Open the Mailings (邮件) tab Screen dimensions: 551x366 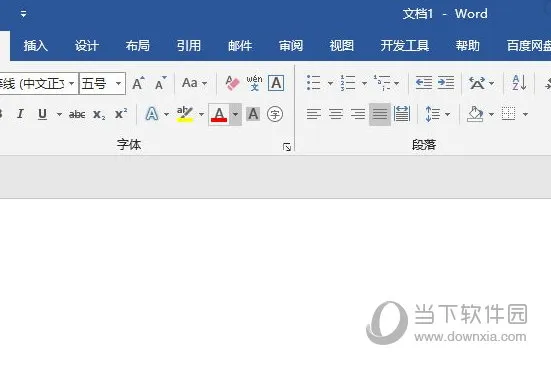click(x=240, y=46)
